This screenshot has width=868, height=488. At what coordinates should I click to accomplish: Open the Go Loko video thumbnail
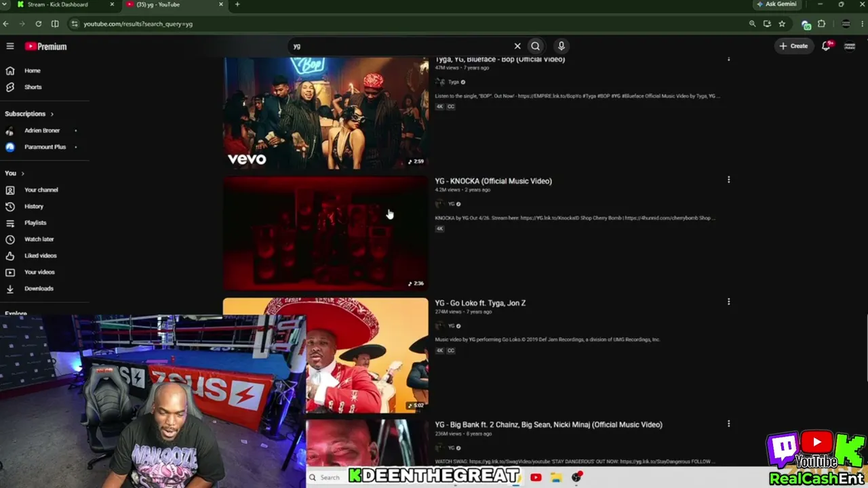[367, 355]
